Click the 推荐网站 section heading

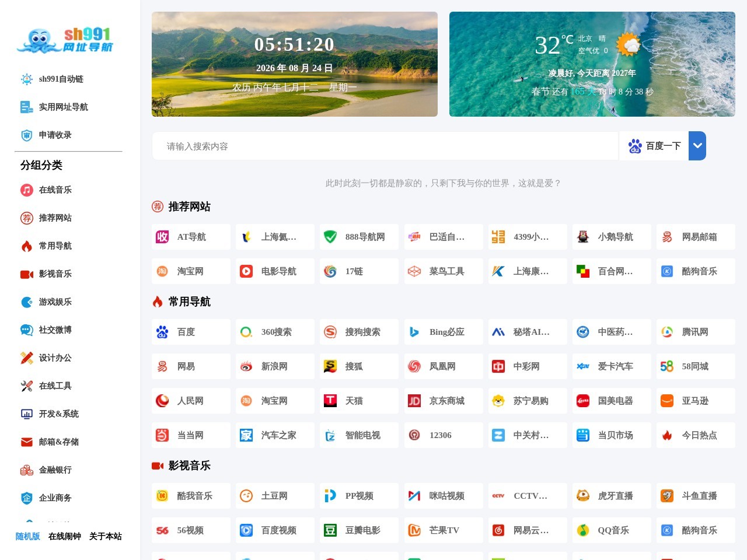(189, 206)
